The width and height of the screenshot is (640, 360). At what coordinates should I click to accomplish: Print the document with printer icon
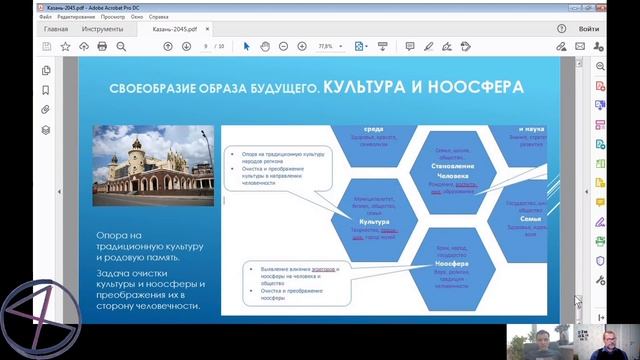coord(102,47)
